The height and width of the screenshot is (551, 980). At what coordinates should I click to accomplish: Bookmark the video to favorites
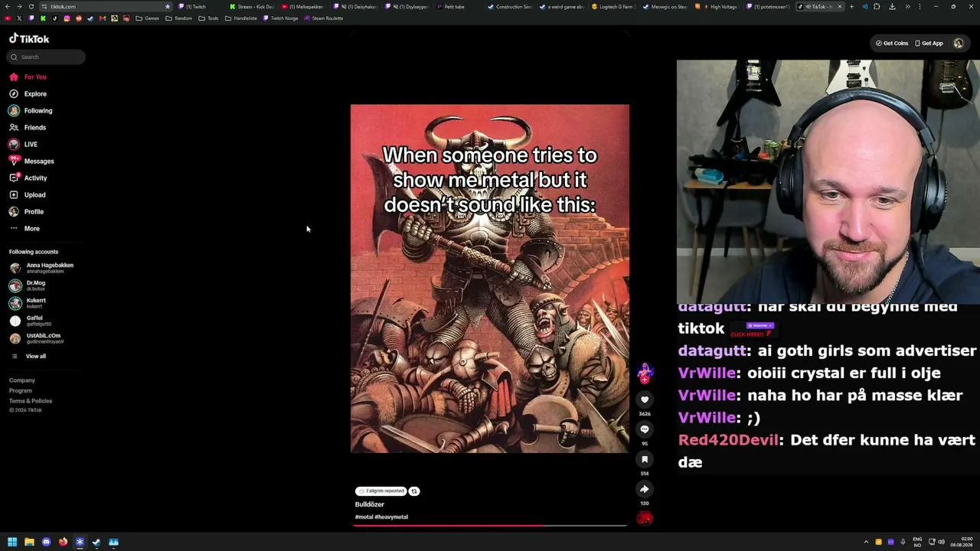point(645,459)
